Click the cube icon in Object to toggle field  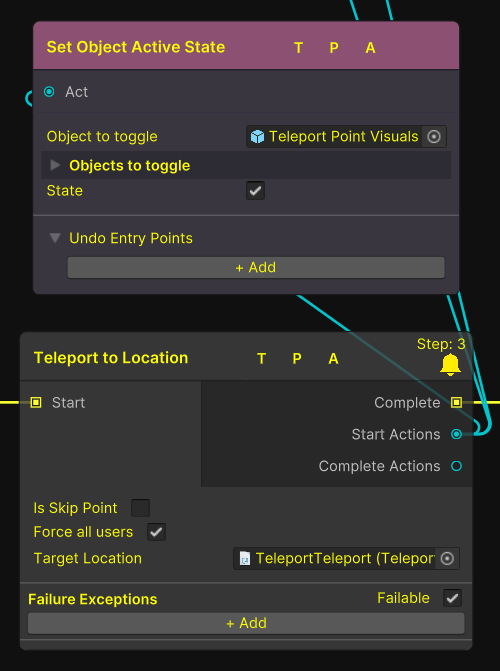(x=257, y=137)
